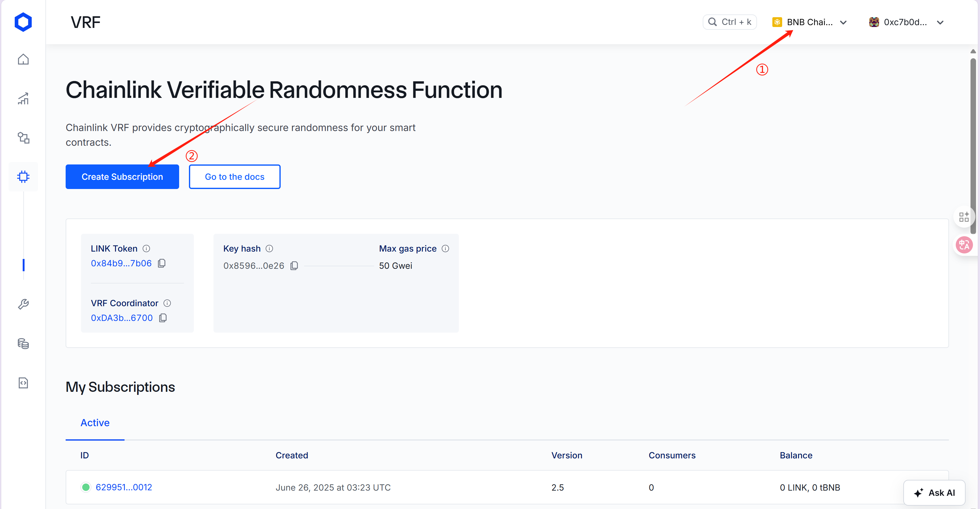Open the grid apps floating icon
Image resolution: width=980 pixels, height=509 pixels.
point(964,217)
